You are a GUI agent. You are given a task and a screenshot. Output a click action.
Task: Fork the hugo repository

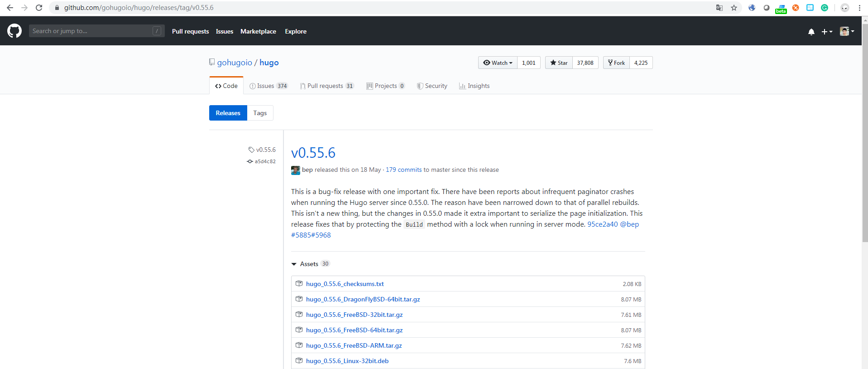pyautogui.click(x=616, y=63)
